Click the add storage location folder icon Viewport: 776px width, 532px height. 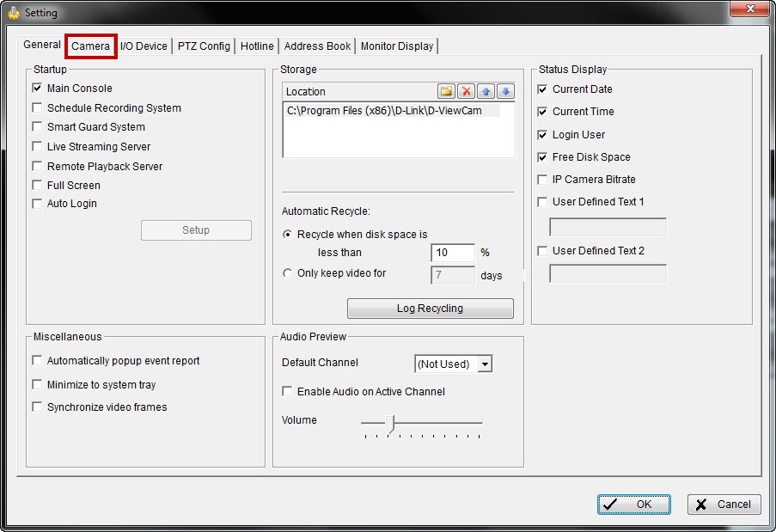[x=446, y=91]
